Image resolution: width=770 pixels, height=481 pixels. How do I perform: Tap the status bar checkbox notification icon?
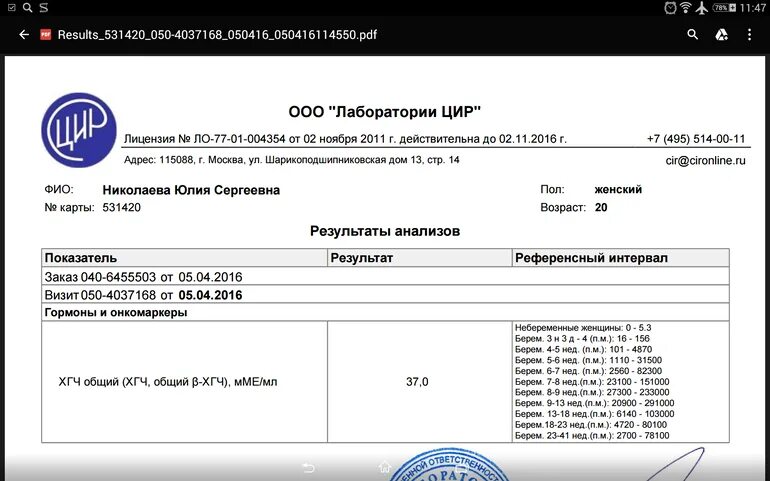coord(12,7)
